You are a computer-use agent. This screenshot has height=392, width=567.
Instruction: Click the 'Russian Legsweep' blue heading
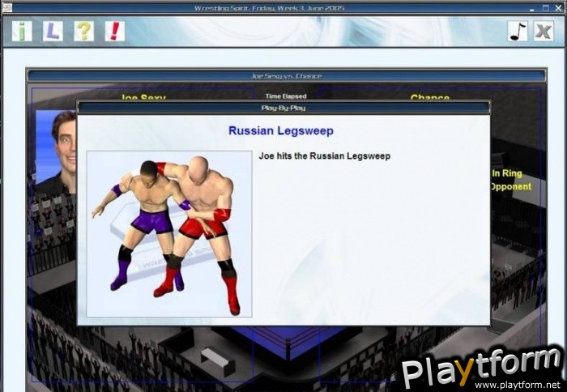click(x=281, y=130)
